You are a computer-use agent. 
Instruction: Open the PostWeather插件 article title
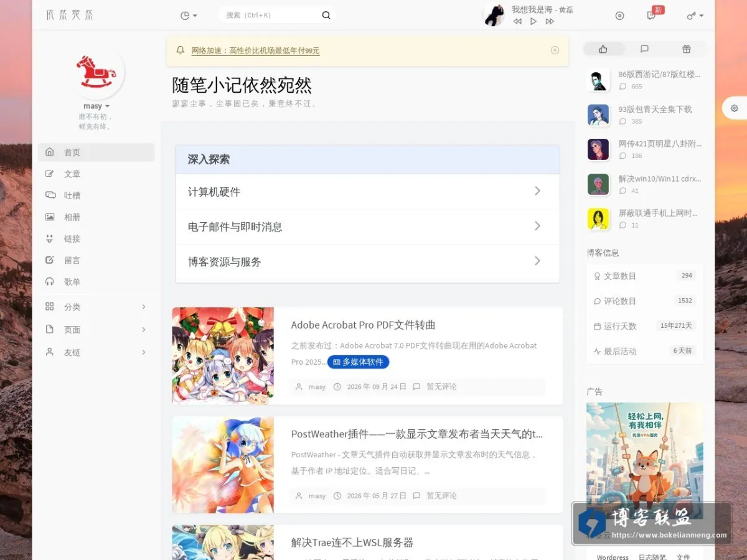tap(416, 434)
